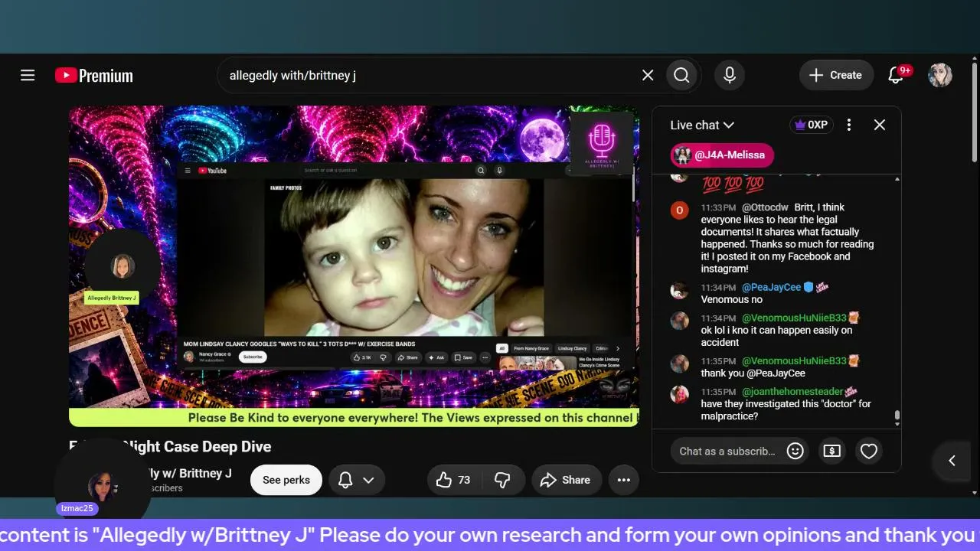
Task: Open the YouTube guide hamburger menu
Action: [28, 75]
